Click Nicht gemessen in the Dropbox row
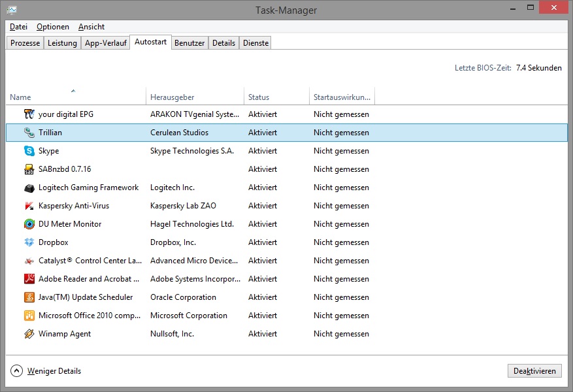Viewport: 573px width, 392px height. [341, 242]
